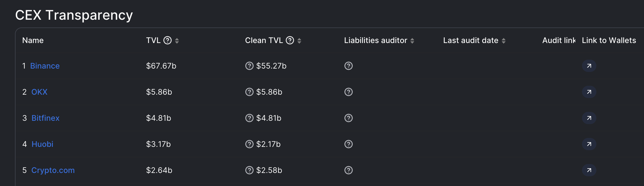The image size is (644, 186).
Task: Open Huobi wallet link arrow icon
Action: 589,144
